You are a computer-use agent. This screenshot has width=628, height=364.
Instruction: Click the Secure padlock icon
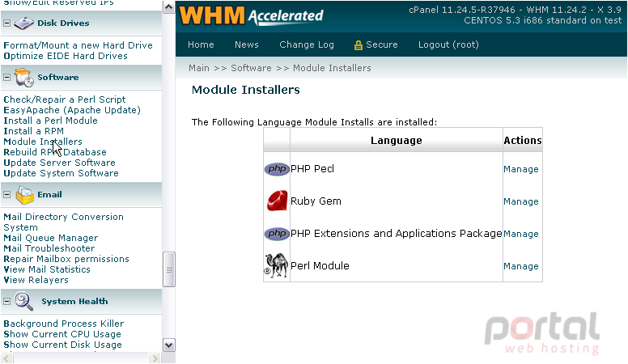pos(358,45)
